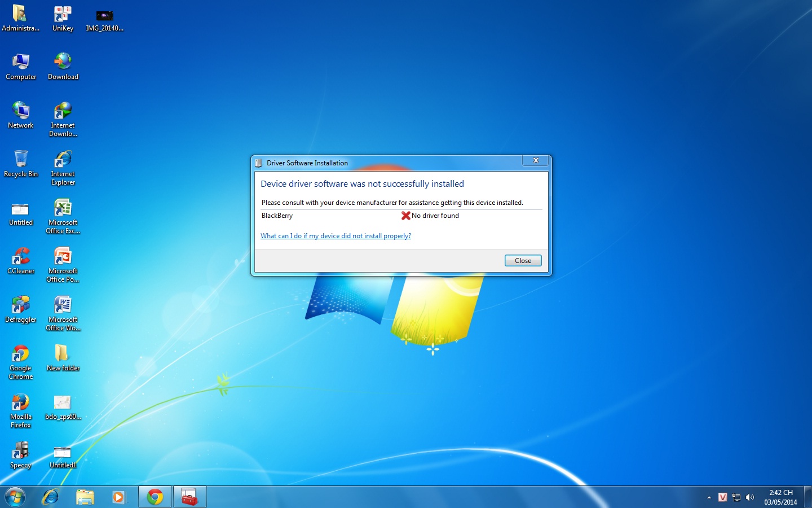Open the Recycle Bin
Image resolution: width=812 pixels, height=508 pixels.
(21, 164)
